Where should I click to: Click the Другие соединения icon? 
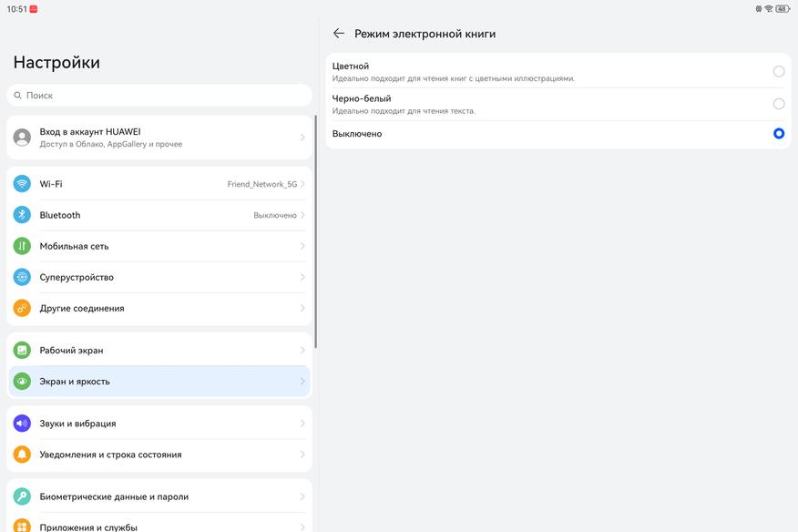pyautogui.click(x=22, y=308)
